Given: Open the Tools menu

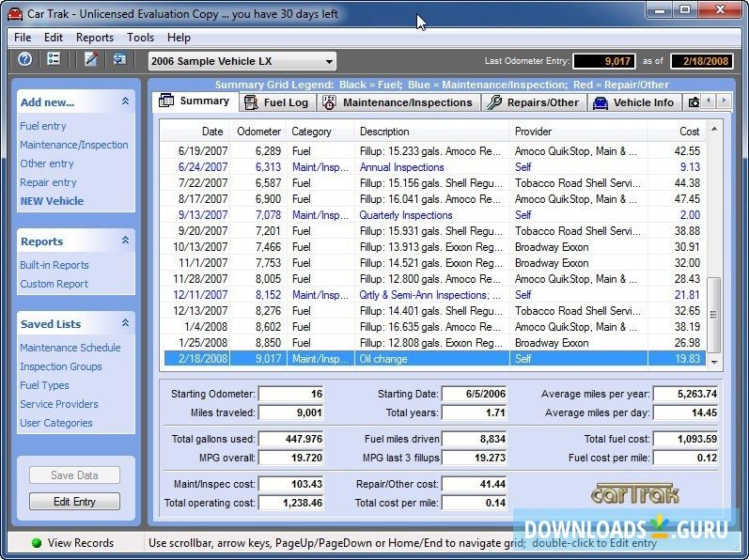Looking at the screenshot, I should (x=141, y=38).
